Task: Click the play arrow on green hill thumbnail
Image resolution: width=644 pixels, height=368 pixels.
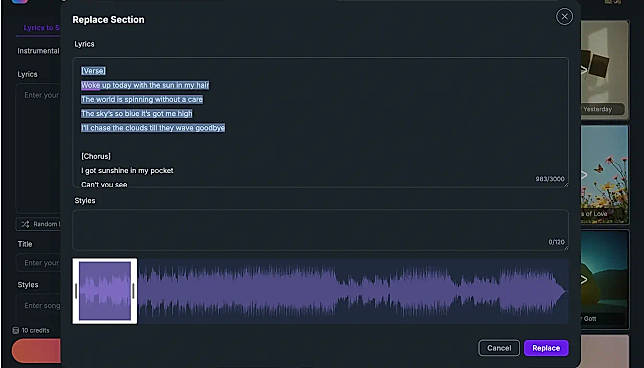Action: point(584,280)
